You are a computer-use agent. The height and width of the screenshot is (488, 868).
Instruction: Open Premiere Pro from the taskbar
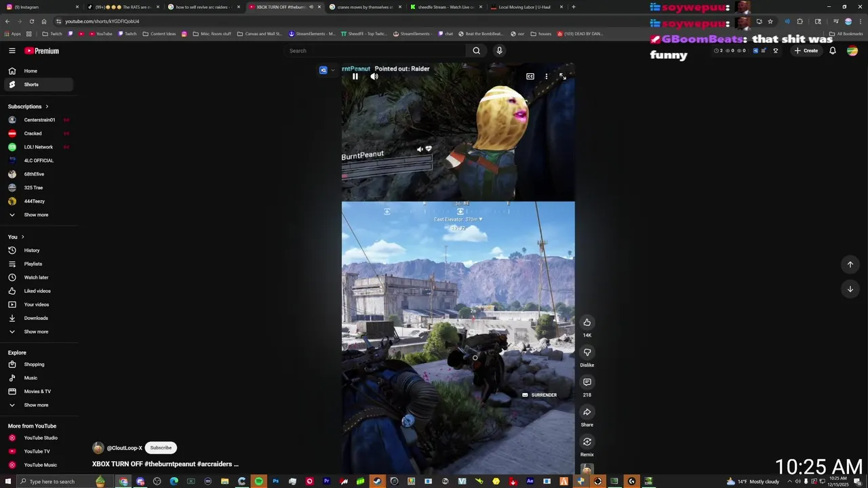point(326,481)
